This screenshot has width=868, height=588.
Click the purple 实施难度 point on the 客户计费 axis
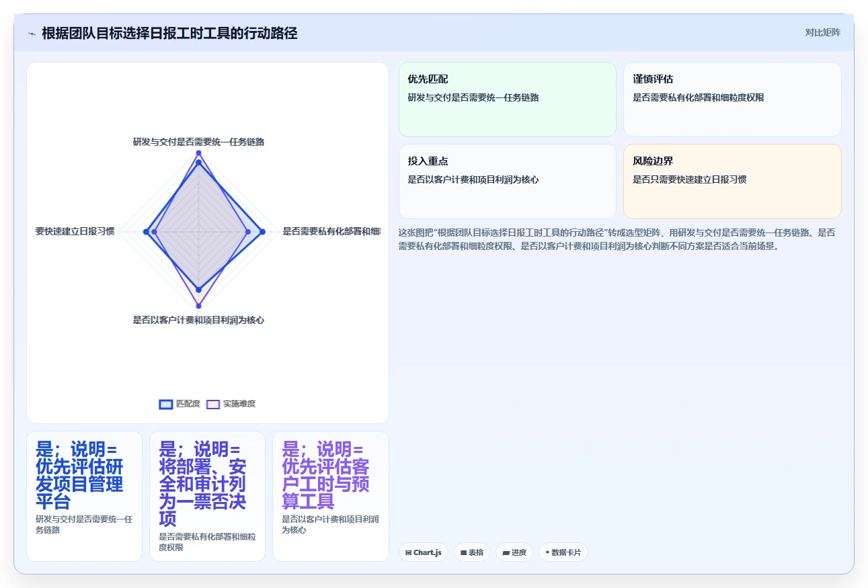click(x=198, y=306)
